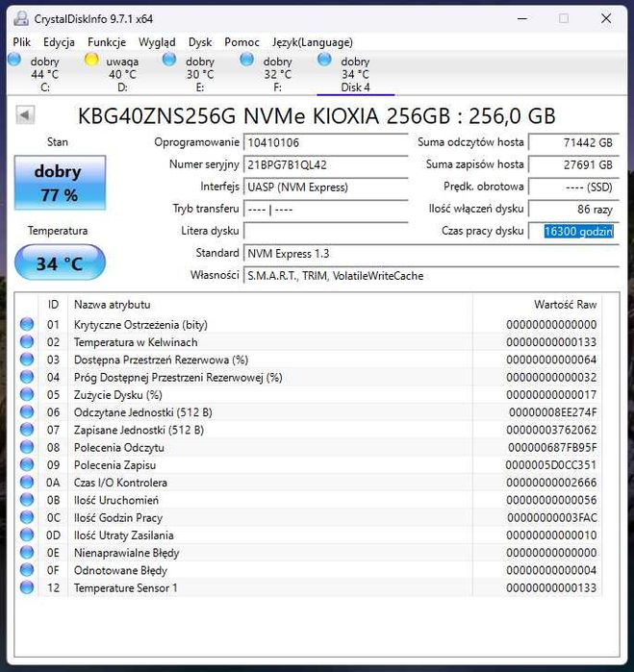Click the previous disk arrow button
The height and width of the screenshot is (672, 634).
pos(25,114)
